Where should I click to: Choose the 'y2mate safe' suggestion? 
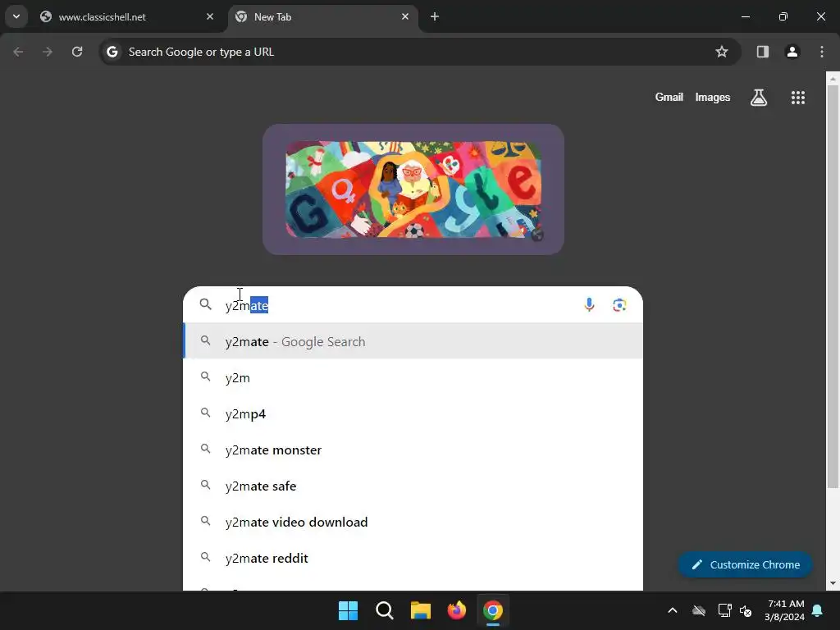(x=413, y=486)
